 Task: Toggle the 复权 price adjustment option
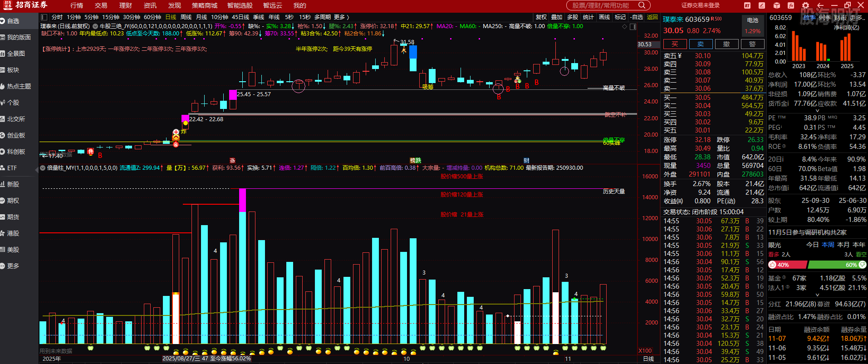point(541,17)
